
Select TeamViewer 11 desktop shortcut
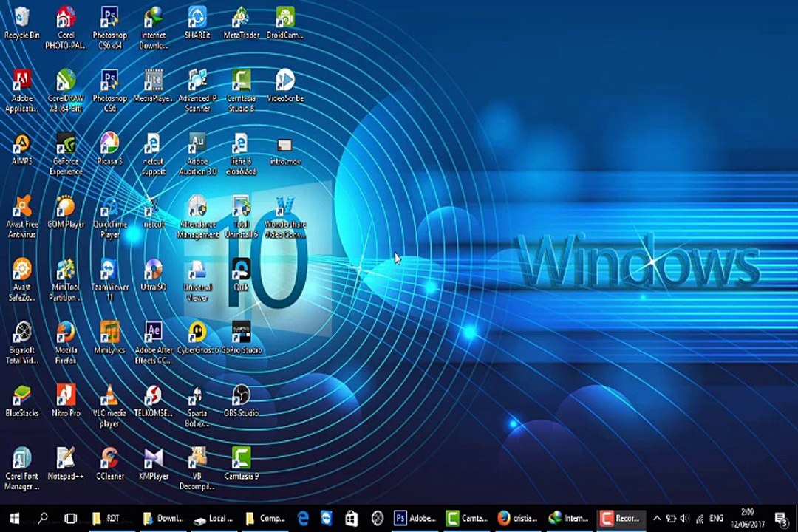tap(109, 279)
